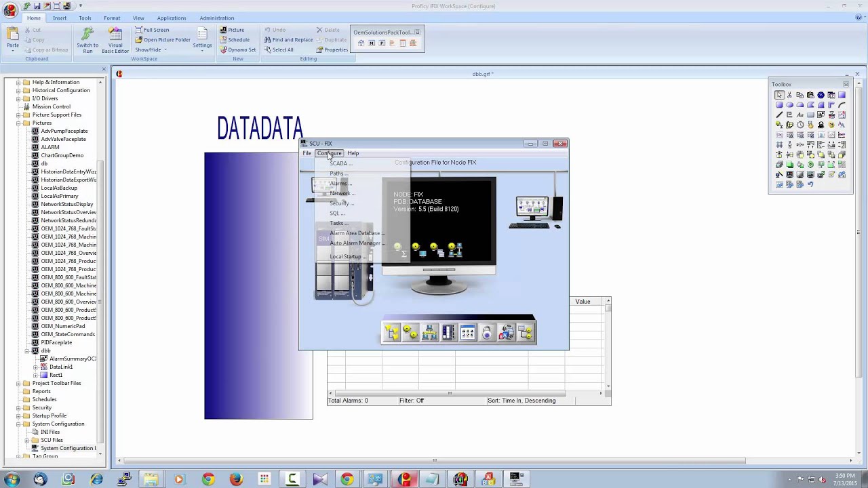This screenshot has width=868, height=488.
Task: Open the Visual Basic Editor
Action: [115, 41]
